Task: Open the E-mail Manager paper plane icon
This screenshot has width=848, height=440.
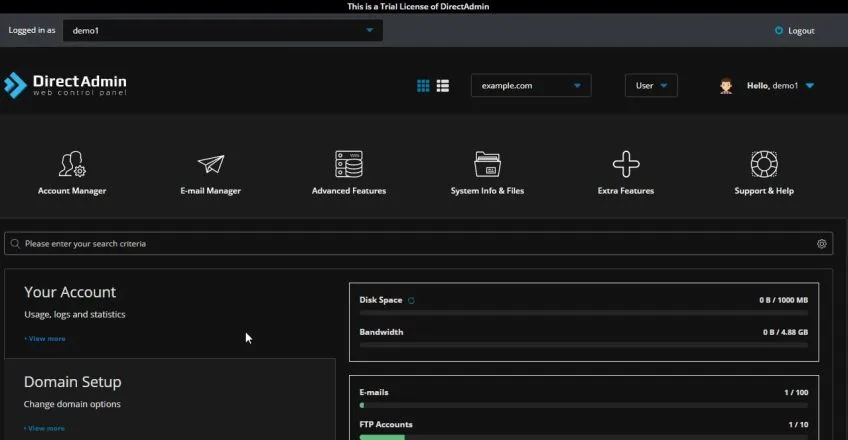Action: tap(211, 164)
